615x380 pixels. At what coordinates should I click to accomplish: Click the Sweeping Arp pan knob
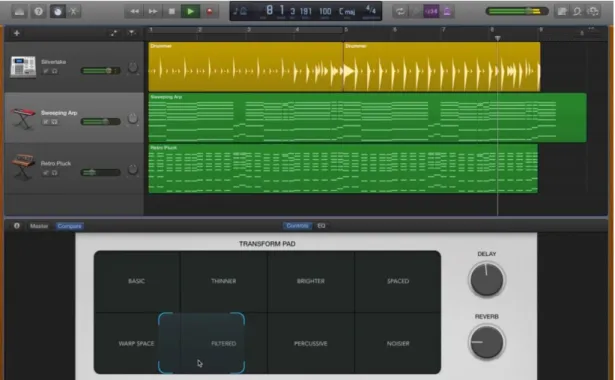pyautogui.click(x=133, y=118)
